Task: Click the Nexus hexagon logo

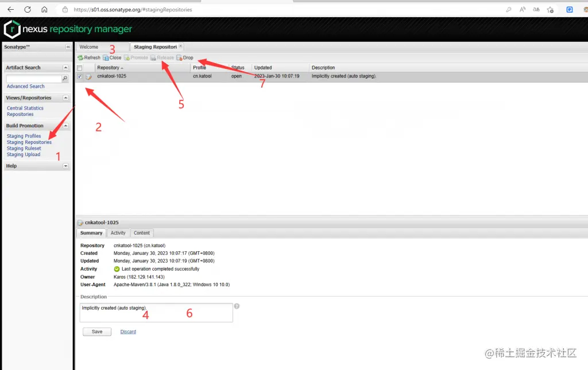Action: pyautogui.click(x=12, y=29)
